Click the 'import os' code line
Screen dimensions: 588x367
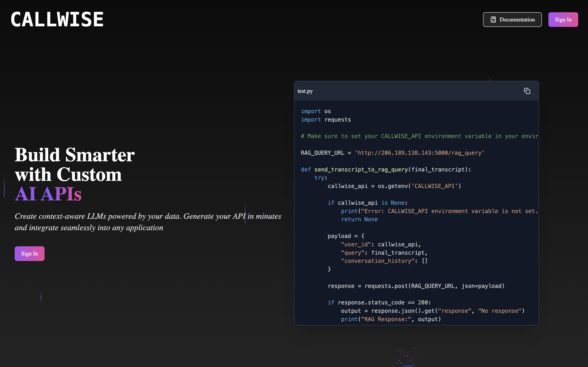[x=316, y=111]
